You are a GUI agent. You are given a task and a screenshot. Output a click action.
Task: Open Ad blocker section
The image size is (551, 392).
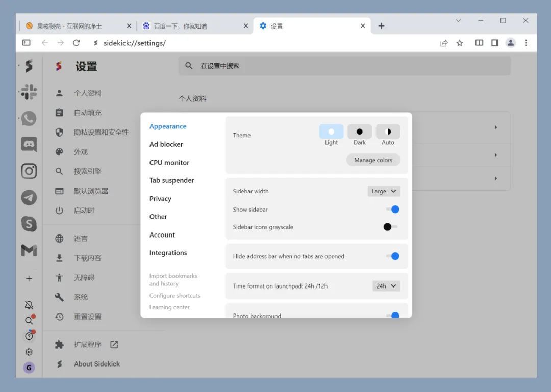pos(166,144)
